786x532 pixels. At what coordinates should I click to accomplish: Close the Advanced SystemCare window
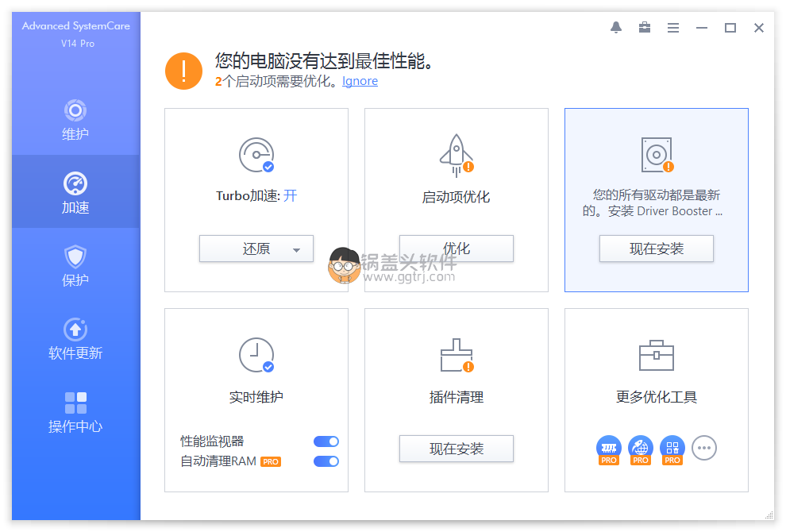coord(759,28)
